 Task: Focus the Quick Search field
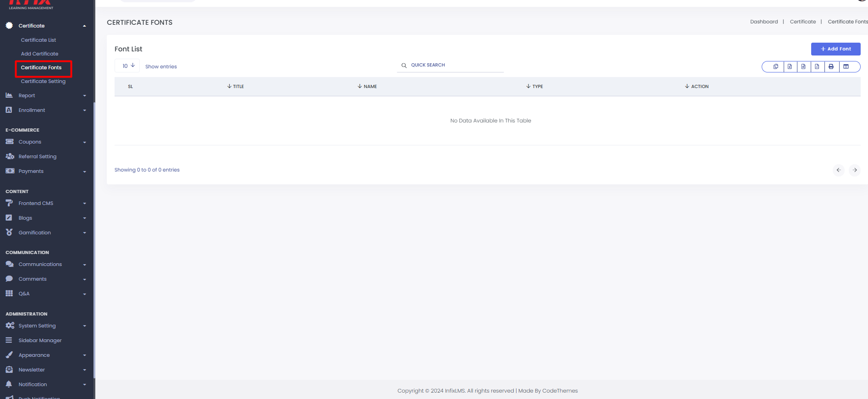tap(450, 65)
